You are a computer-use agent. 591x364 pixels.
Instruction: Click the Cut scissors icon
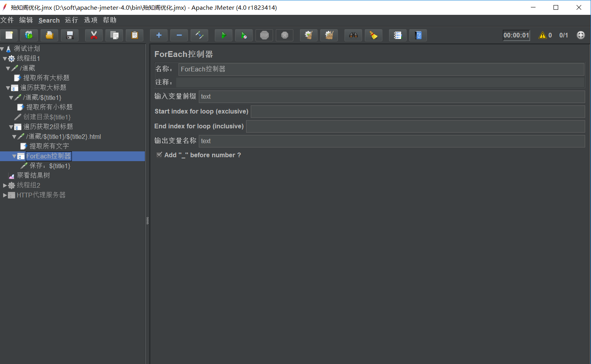[94, 35]
